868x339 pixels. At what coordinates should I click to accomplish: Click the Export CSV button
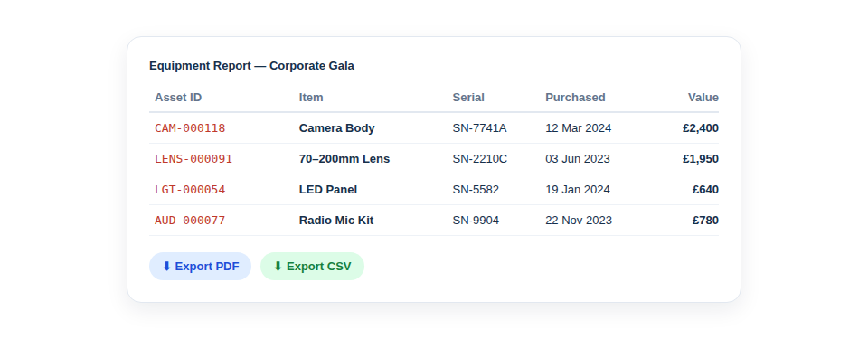(x=312, y=267)
